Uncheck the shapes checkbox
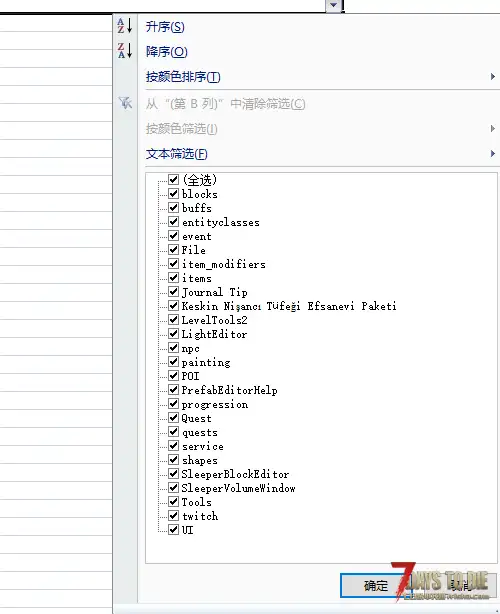500x614 pixels. pos(173,460)
